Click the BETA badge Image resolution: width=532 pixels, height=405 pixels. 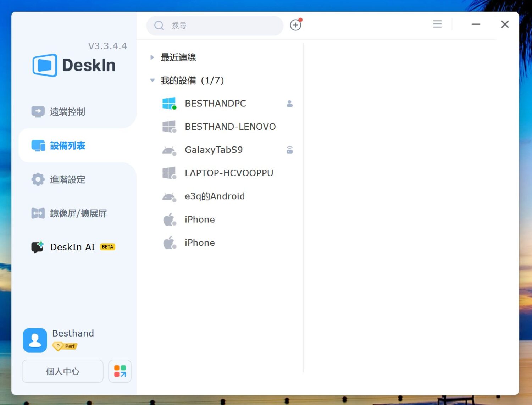tap(107, 247)
